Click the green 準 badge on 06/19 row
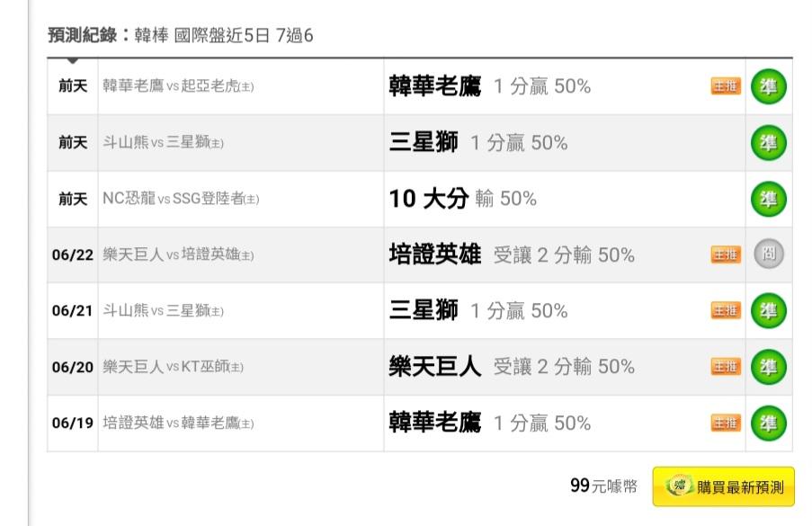812x526 pixels. (x=769, y=423)
